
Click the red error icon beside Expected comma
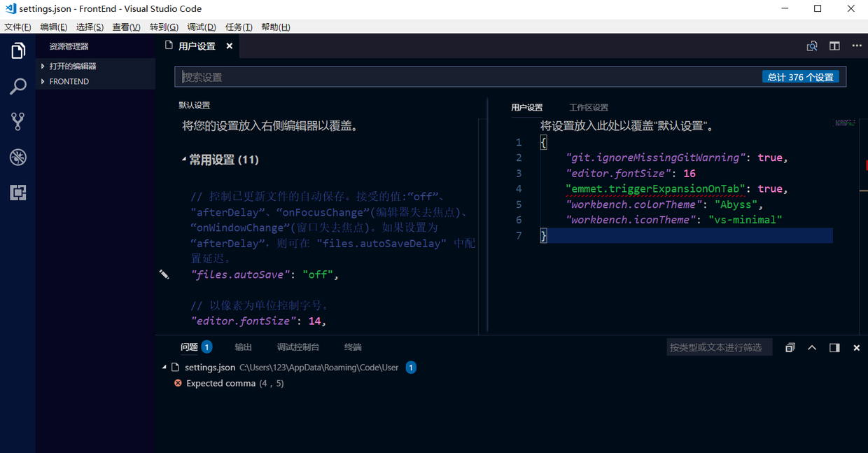pos(178,383)
